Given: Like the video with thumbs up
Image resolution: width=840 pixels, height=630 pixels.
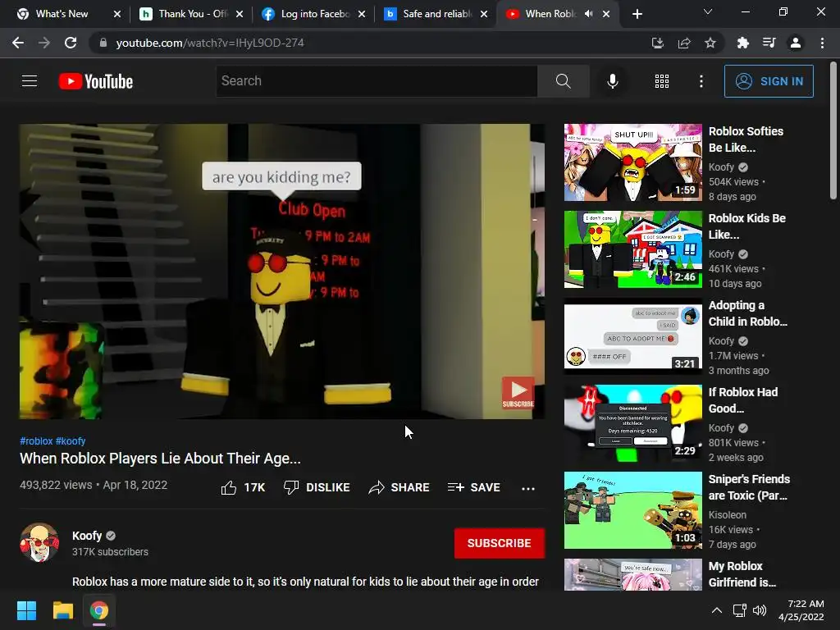Looking at the screenshot, I should point(243,487).
